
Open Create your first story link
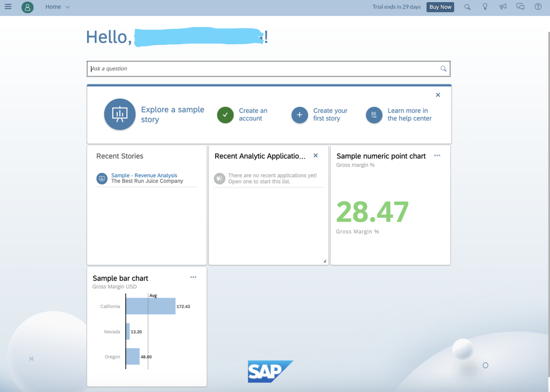tap(330, 114)
